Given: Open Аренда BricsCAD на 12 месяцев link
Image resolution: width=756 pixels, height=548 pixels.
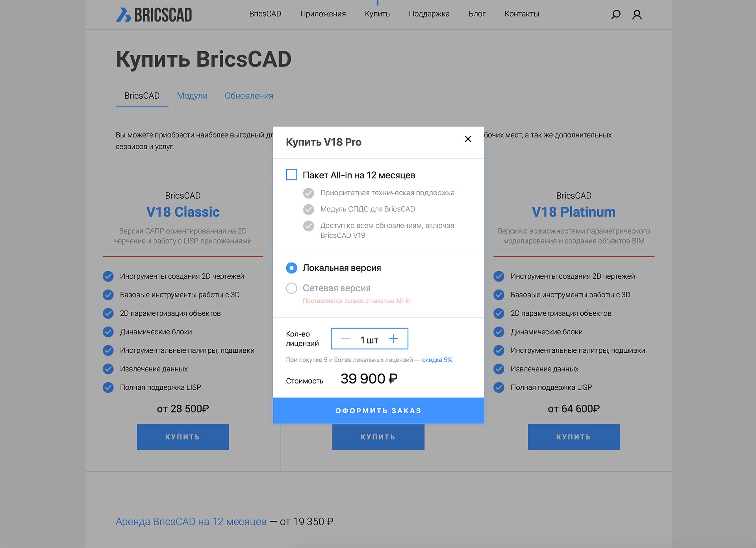Looking at the screenshot, I should [x=191, y=522].
